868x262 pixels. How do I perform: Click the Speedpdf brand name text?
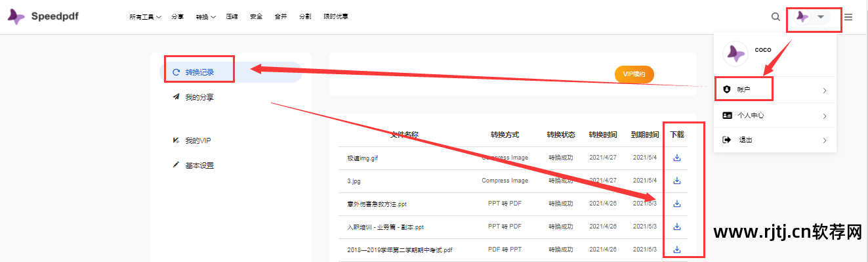pyautogui.click(x=54, y=16)
